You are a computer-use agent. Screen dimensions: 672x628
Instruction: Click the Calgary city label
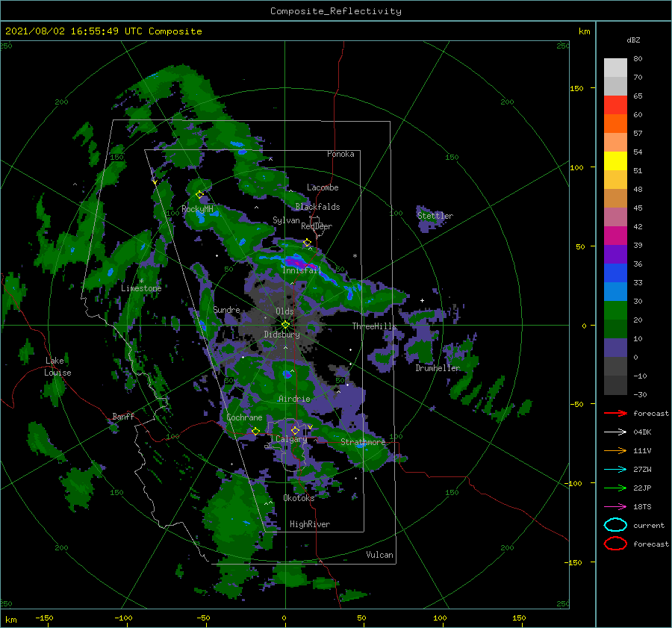click(x=291, y=439)
